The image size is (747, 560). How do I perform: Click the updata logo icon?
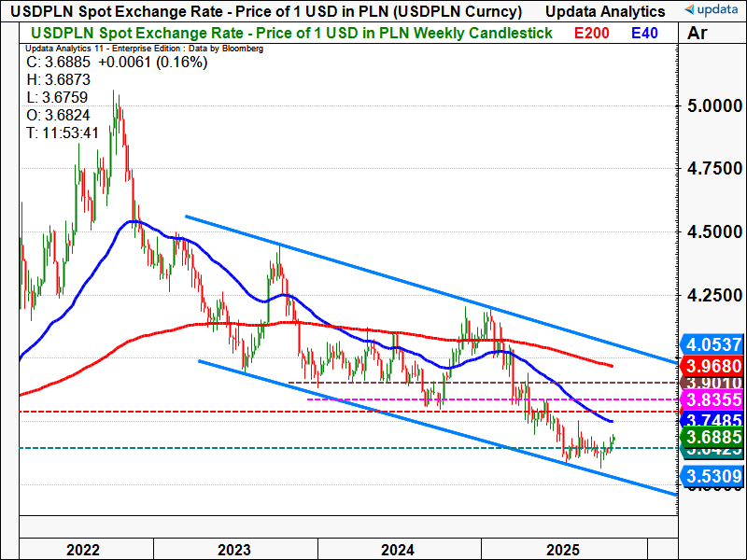[x=712, y=11]
